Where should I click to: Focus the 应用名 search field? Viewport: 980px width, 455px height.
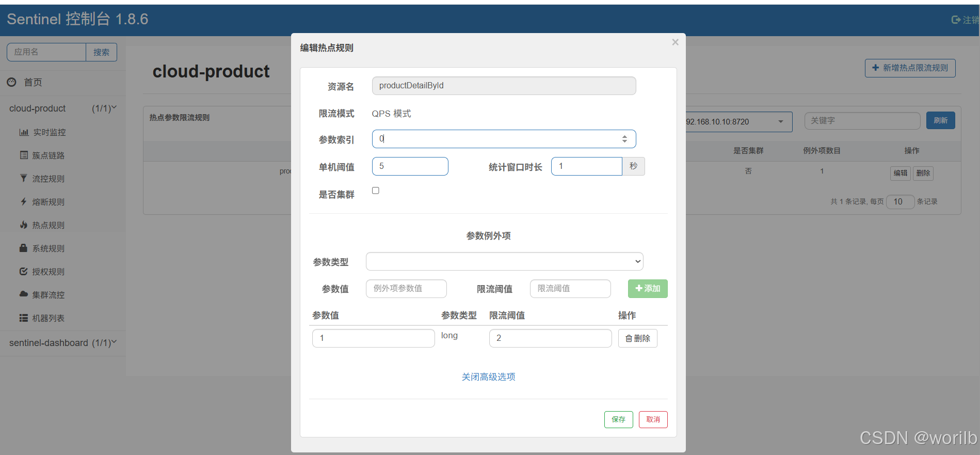click(x=46, y=52)
